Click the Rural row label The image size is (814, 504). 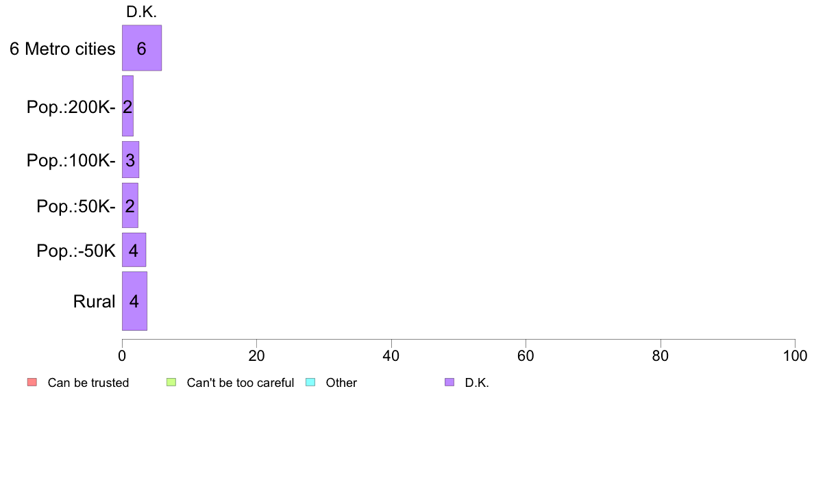94,301
